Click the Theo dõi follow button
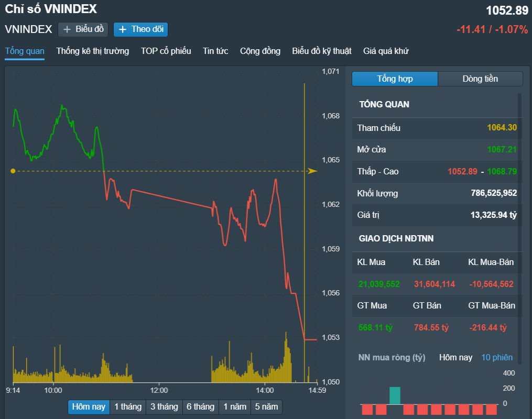The width and height of the screenshot is (532, 419). [x=140, y=29]
